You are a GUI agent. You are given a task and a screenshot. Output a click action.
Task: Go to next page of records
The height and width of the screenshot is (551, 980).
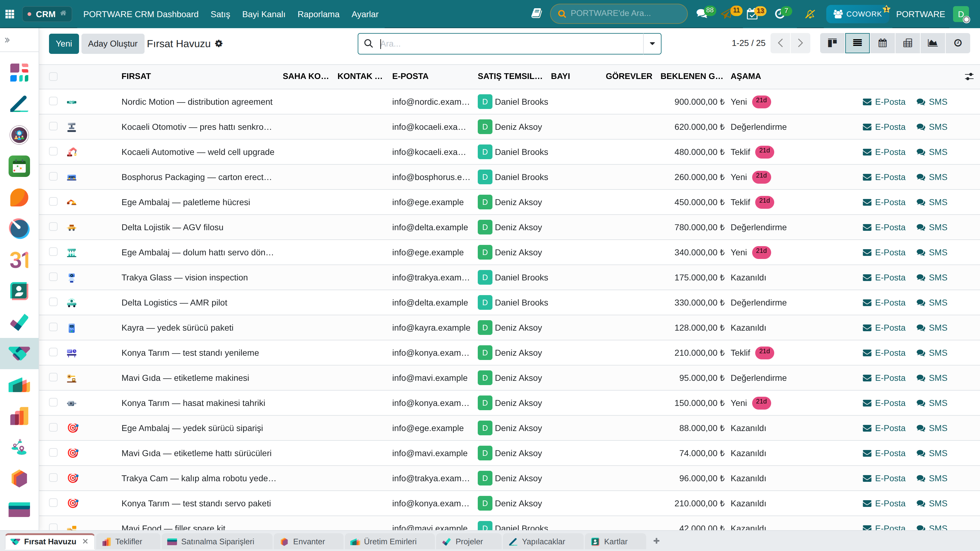coord(800,43)
